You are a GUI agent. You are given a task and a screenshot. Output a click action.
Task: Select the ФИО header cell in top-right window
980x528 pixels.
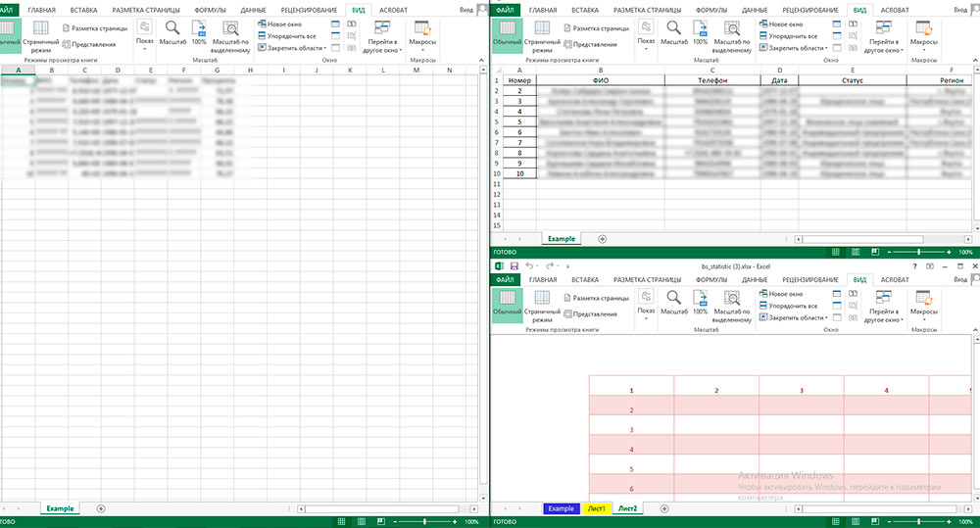tap(601, 80)
